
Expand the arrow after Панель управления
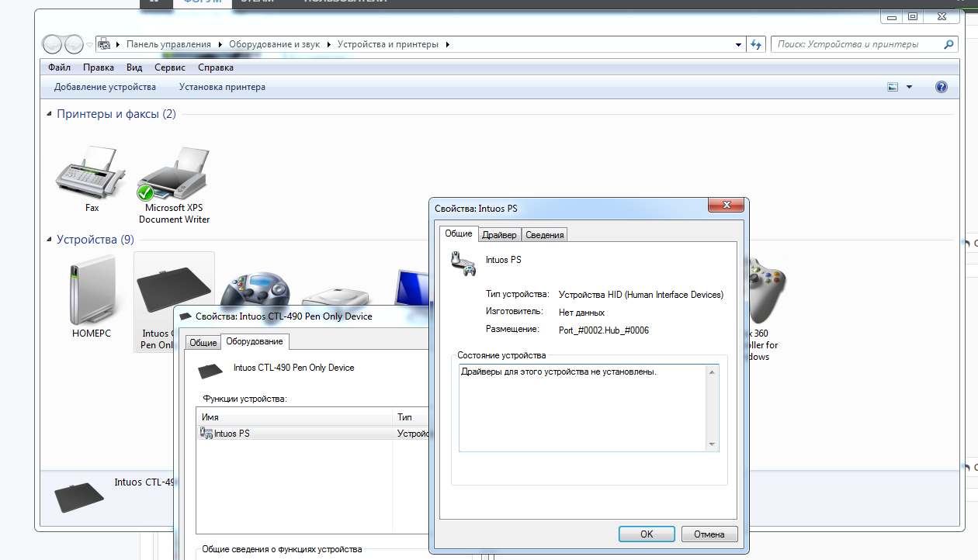pyautogui.click(x=220, y=44)
